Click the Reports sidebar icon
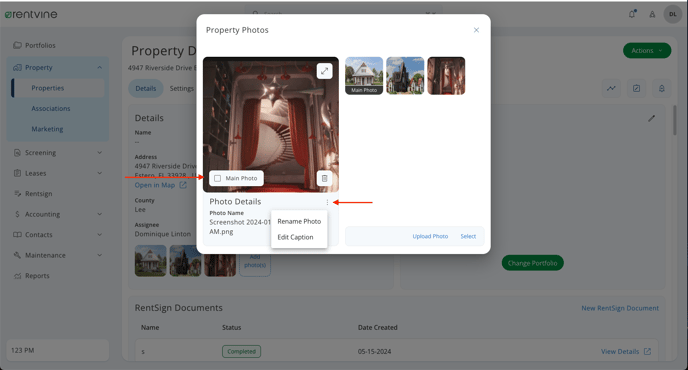The width and height of the screenshot is (688, 370). pos(17,276)
